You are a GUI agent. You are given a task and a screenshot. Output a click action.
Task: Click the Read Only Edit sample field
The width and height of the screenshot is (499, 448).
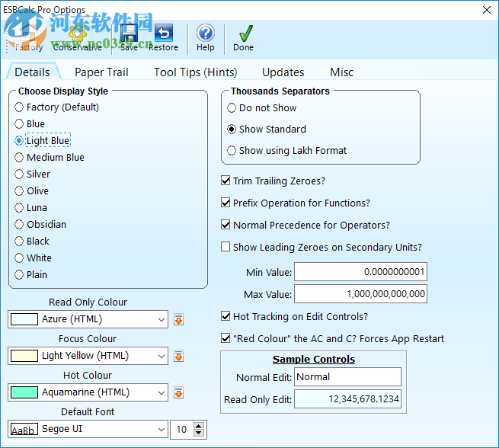point(347,399)
